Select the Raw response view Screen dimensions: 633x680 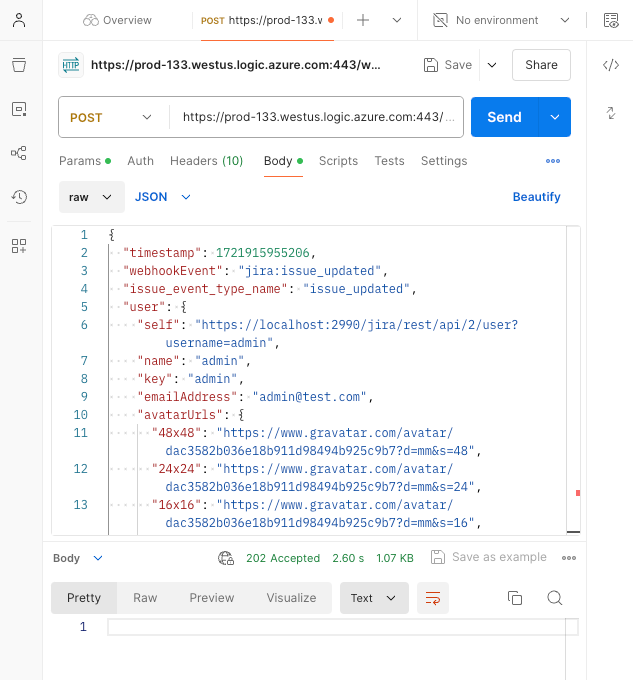tap(145, 598)
